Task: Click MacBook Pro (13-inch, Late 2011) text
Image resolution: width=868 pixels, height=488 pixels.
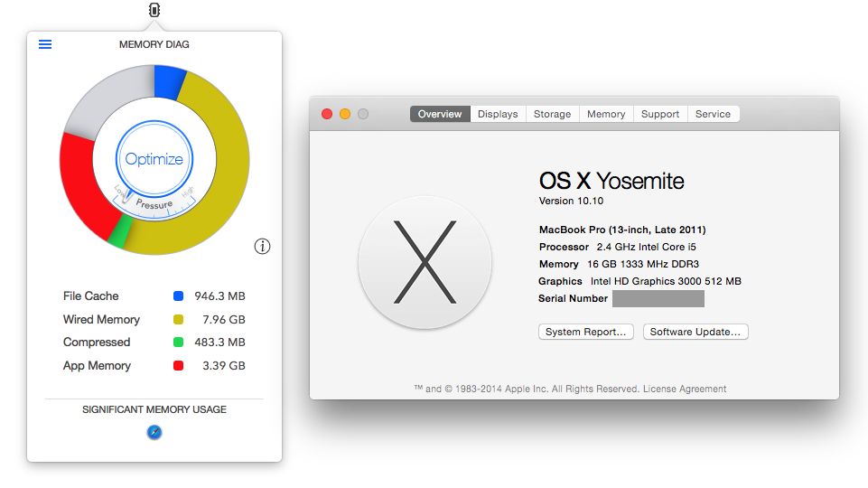Action: tap(622, 230)
